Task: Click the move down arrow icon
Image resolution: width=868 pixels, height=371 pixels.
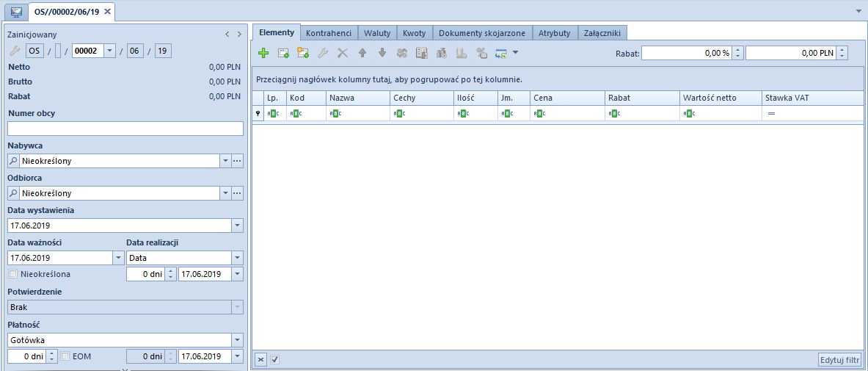Action: click(x=382, y=53)
